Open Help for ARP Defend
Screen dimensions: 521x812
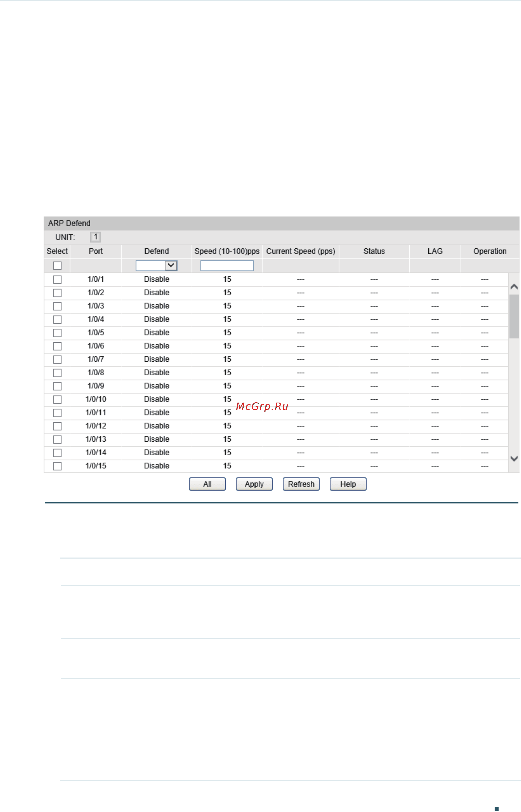click(348, 484)
